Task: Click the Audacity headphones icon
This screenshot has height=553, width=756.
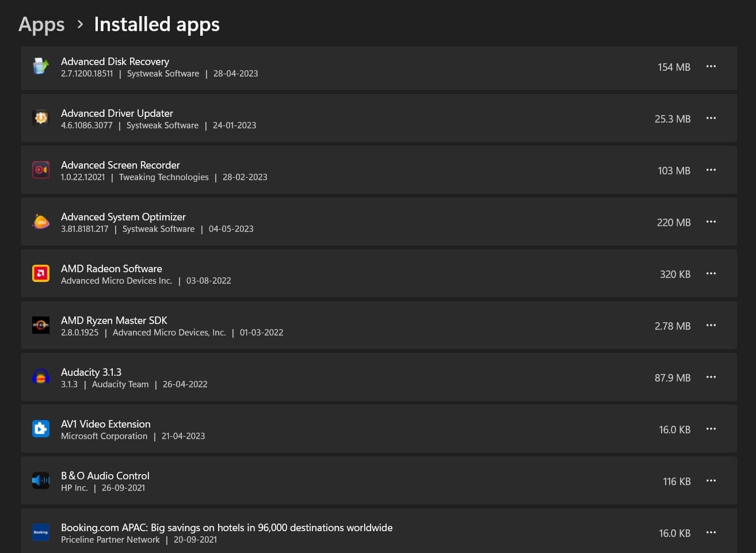Action: (x=41, y=377)
